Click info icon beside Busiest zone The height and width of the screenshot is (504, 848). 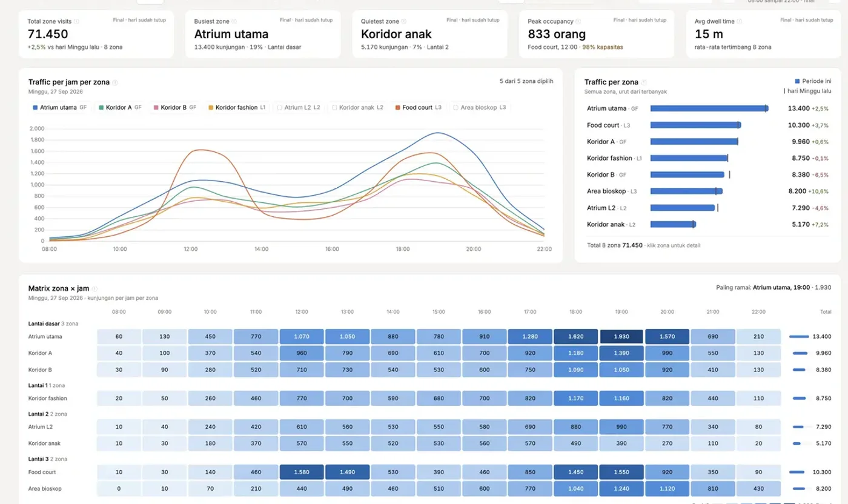[x=233, y=21]
